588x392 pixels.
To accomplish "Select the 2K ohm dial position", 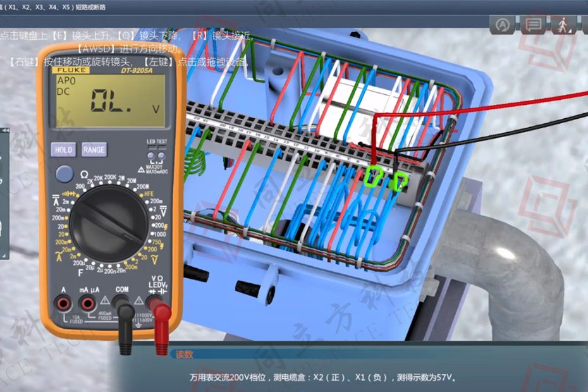I will point(90,181).
